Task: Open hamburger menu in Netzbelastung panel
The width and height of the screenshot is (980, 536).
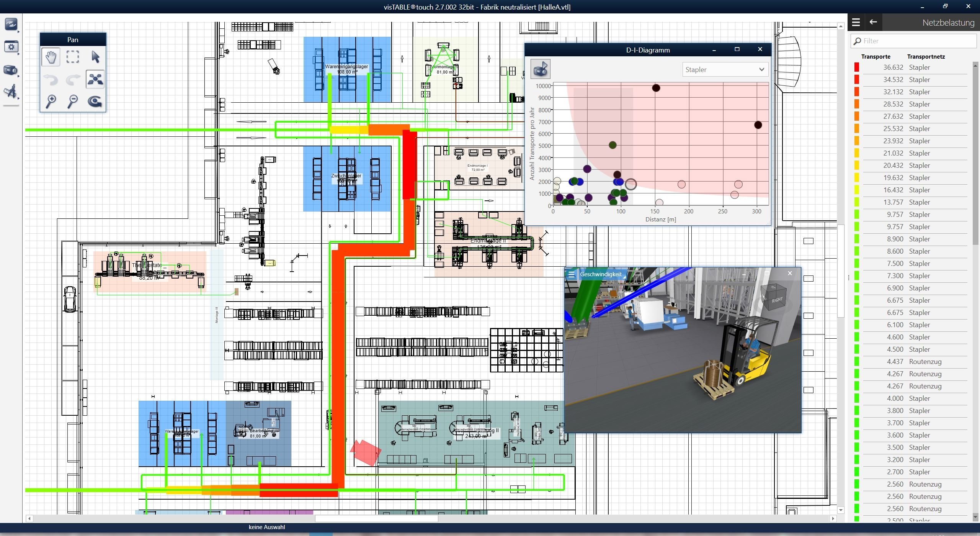Action: tap(856, 23)
